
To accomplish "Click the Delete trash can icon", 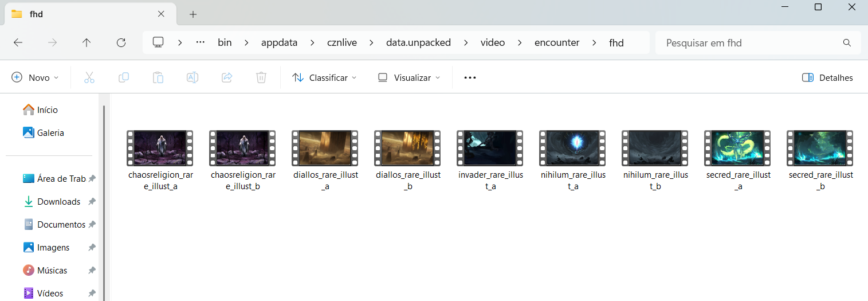I will (x=261, y=77).
